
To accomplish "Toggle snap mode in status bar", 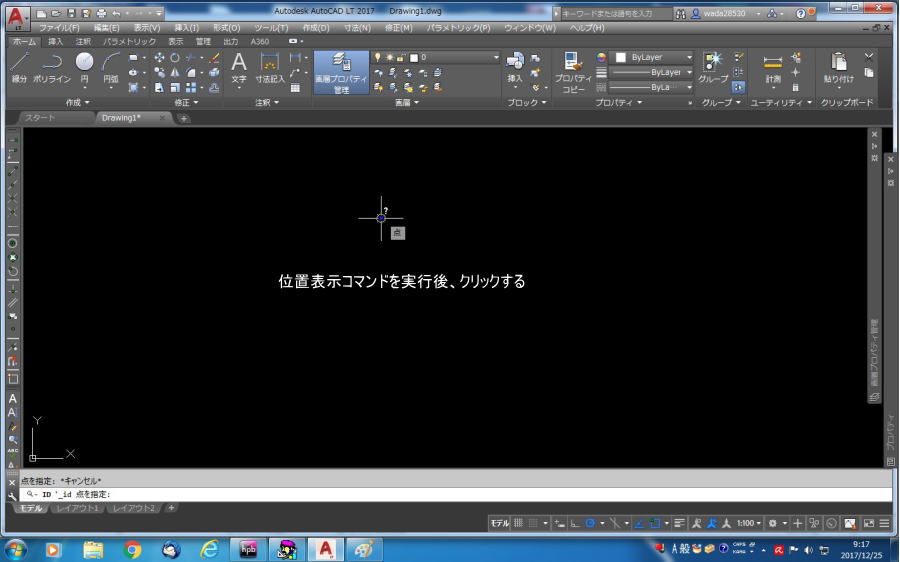I will (533, 523).
